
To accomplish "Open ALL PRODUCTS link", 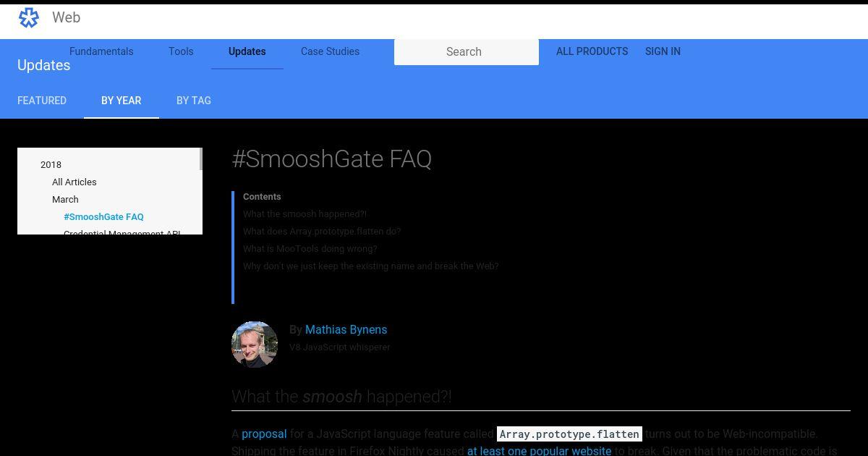I will coord(592,51).
